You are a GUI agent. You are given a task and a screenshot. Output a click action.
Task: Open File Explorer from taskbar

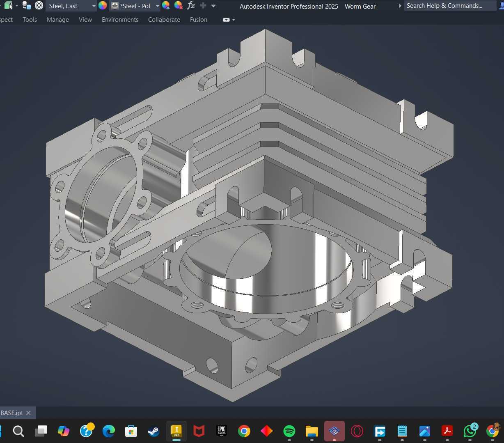[x=312, y=431]
